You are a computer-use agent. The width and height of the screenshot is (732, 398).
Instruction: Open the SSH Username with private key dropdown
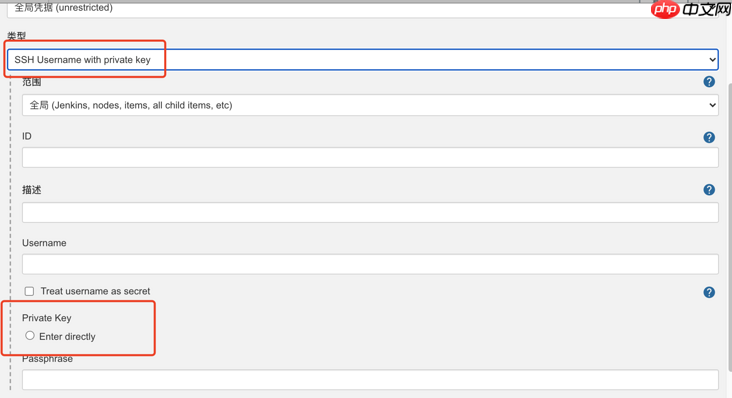coord(363,60)
